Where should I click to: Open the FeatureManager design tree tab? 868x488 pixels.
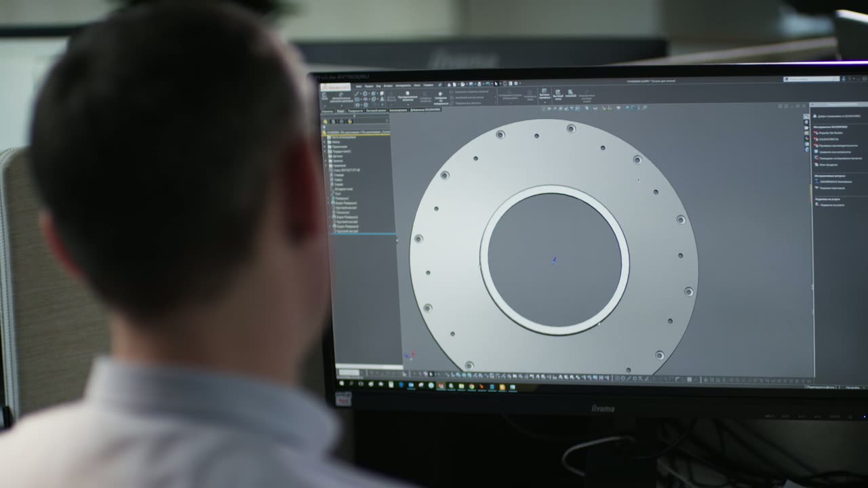tap(325, 121)
